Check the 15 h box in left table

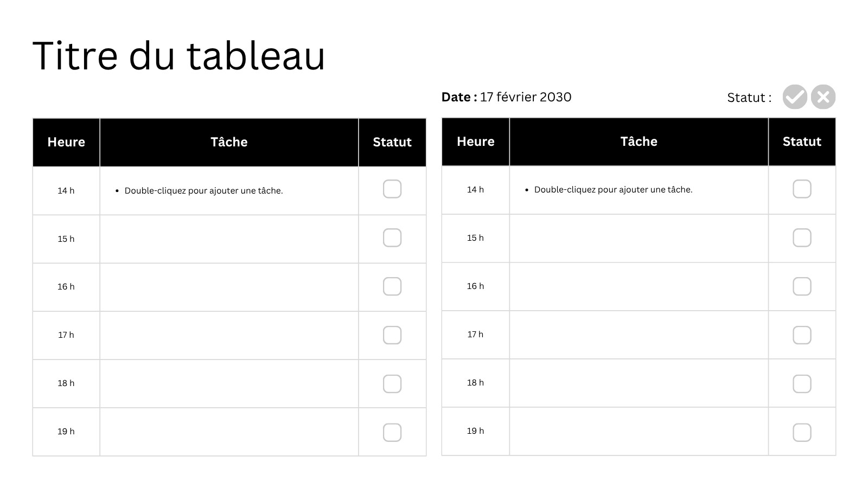point(392,237)
